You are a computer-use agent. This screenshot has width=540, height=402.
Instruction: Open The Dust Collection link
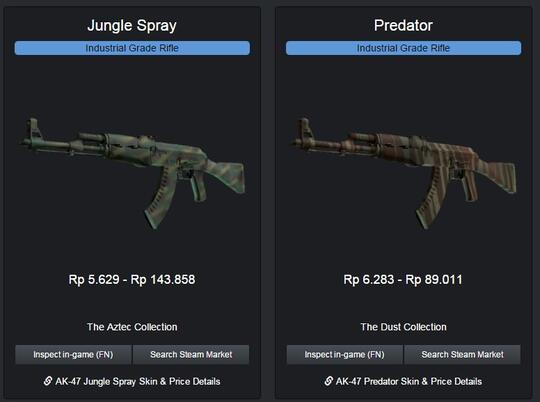point(403,327)
